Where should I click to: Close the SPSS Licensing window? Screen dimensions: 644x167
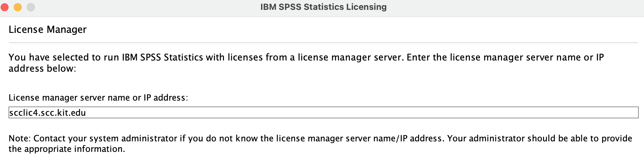click(x=5, y=7)
